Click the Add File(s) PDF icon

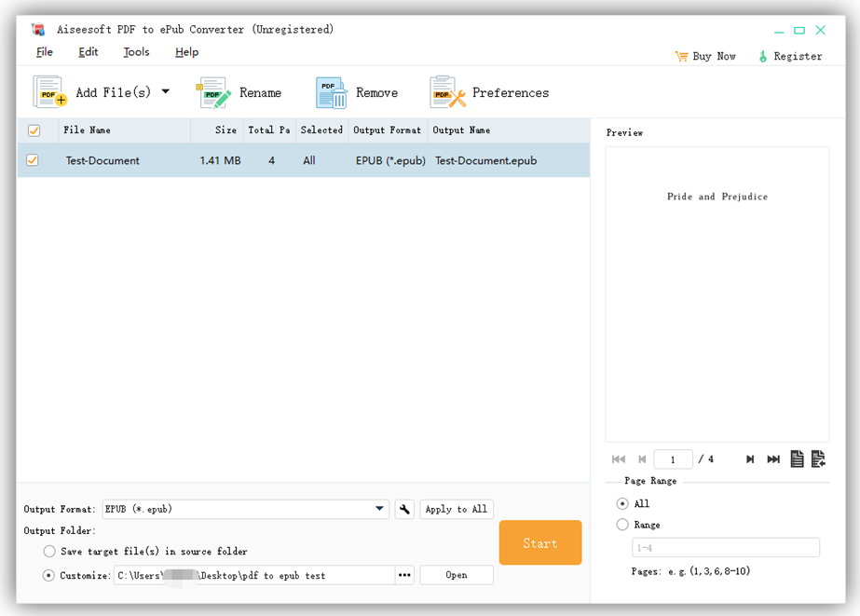(x=50, y=91)
